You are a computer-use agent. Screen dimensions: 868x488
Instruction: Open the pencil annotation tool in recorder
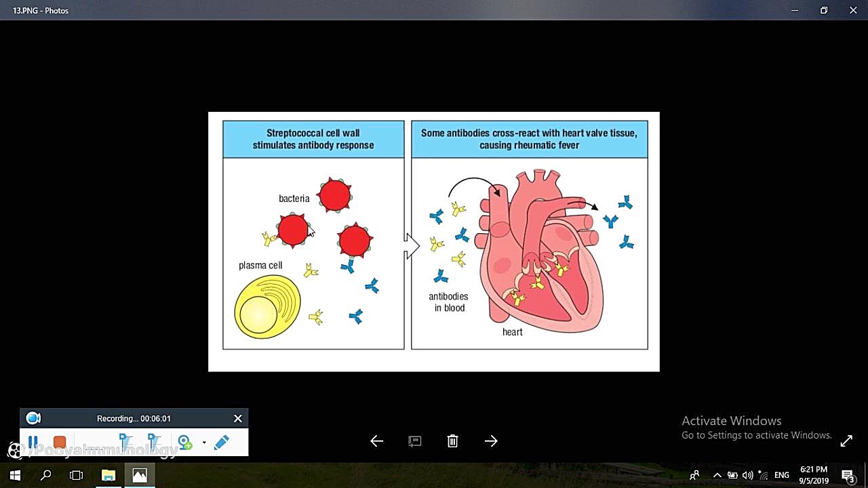[221, 443]
